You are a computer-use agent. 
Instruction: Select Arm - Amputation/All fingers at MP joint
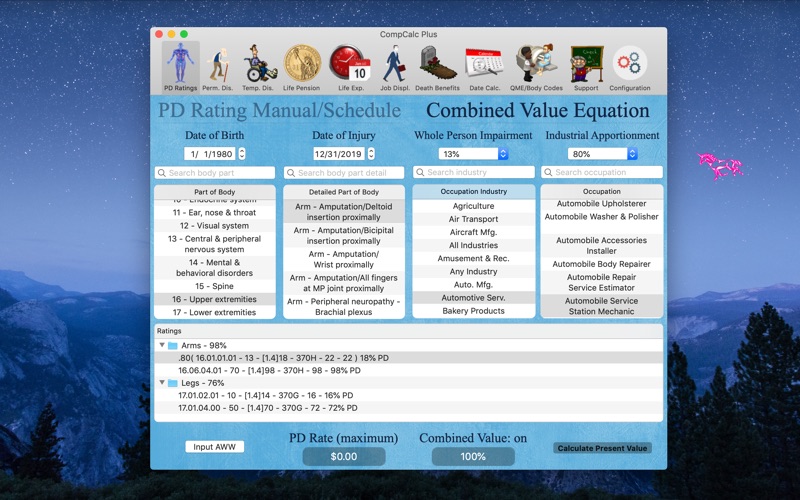point(344,283)
